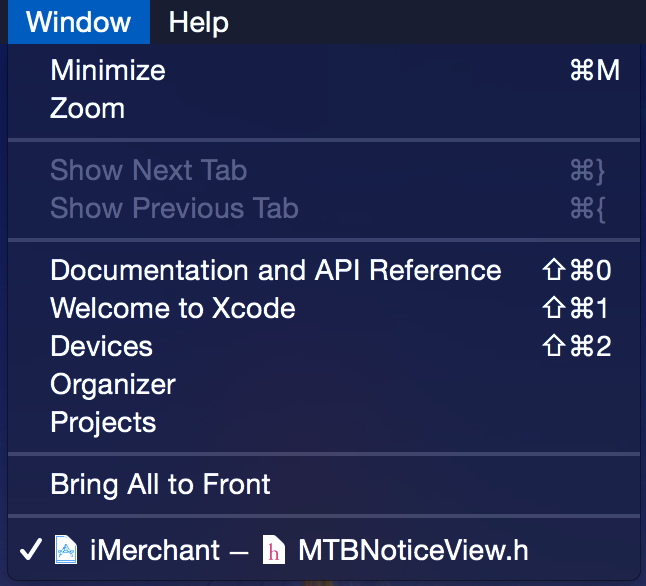Click the ⇧⌘0 shortcut beside Documentation
The image size is (646, 586).
(x=575, y=270)
